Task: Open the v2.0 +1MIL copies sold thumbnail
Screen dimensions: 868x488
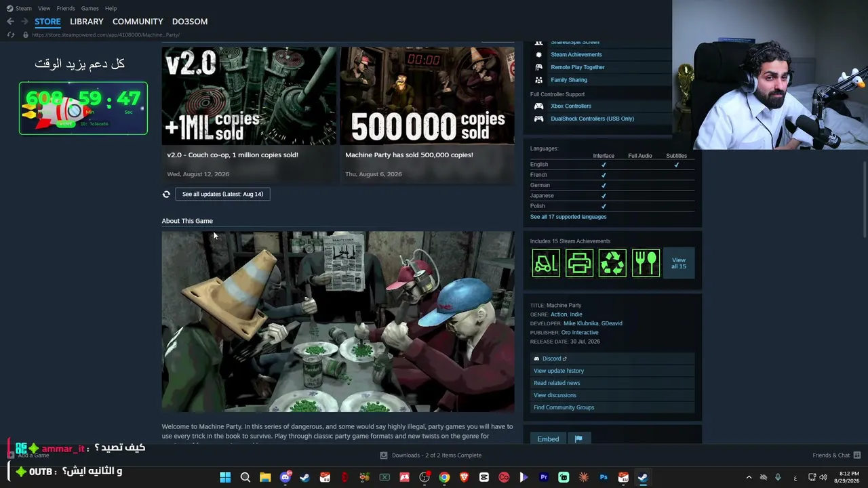Action: tap(249, 96)
